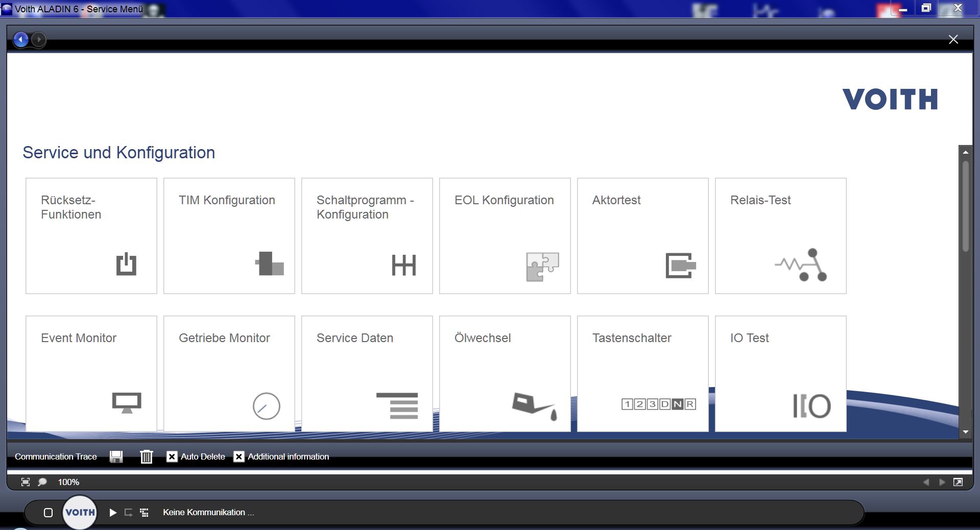Minimize the Voith ALADIN window
Screen dimensions: 980x530
(x=902, y=9)
